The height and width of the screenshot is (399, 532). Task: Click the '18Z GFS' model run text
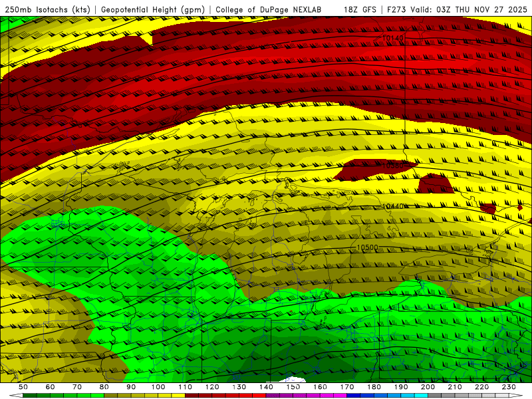click(x=360, y=9)
